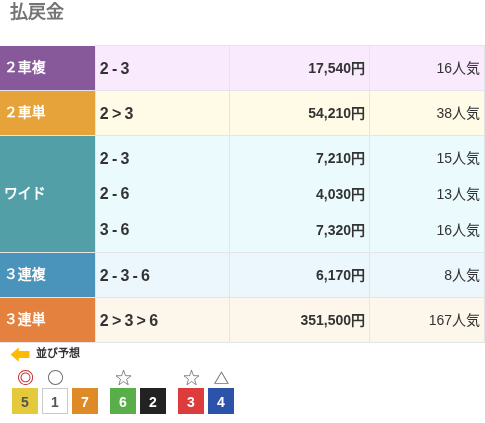Select the orange number 7 rider square

point(85,401)
